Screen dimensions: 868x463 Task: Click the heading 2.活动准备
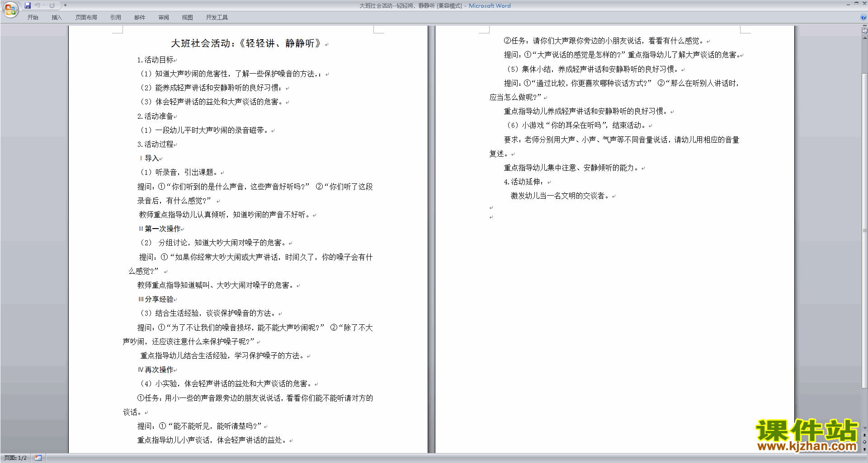click(x=155, y=116)
